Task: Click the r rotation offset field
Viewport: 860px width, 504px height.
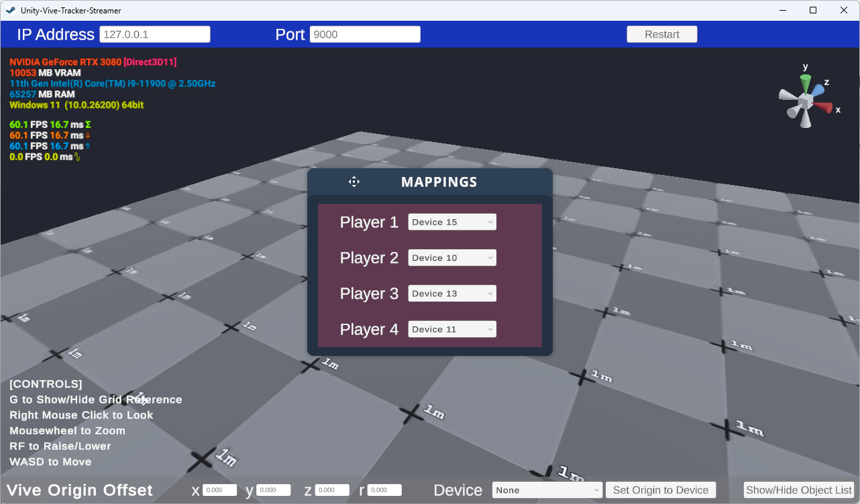Action: tap(384, 490)
